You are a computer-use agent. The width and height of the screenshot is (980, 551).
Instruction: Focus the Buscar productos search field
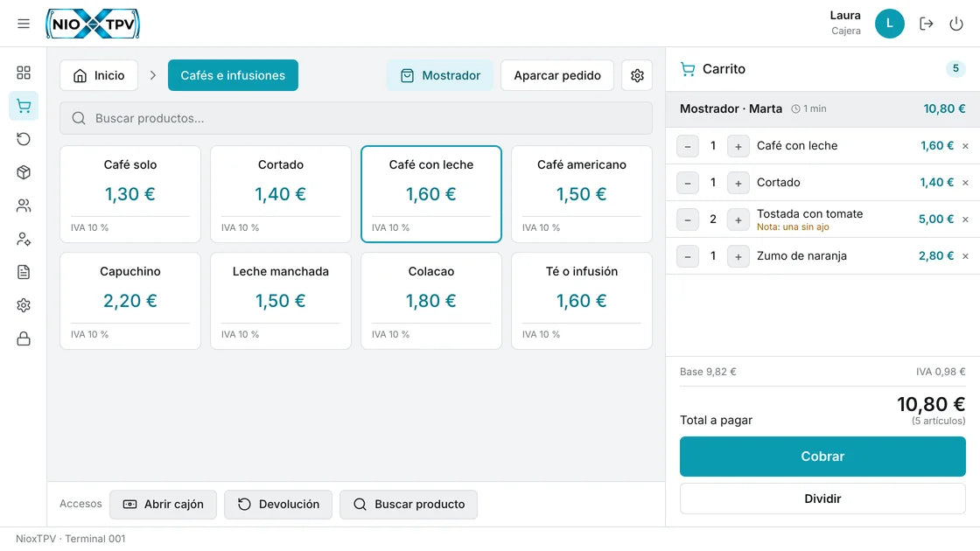356,118
